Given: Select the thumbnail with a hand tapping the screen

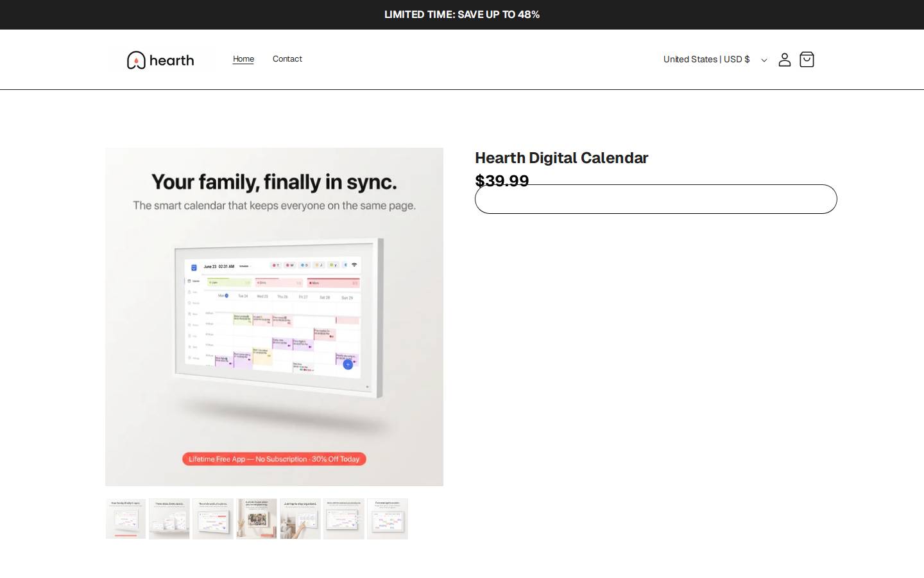Looking at the screenshot, I should [x=300, y=519].
